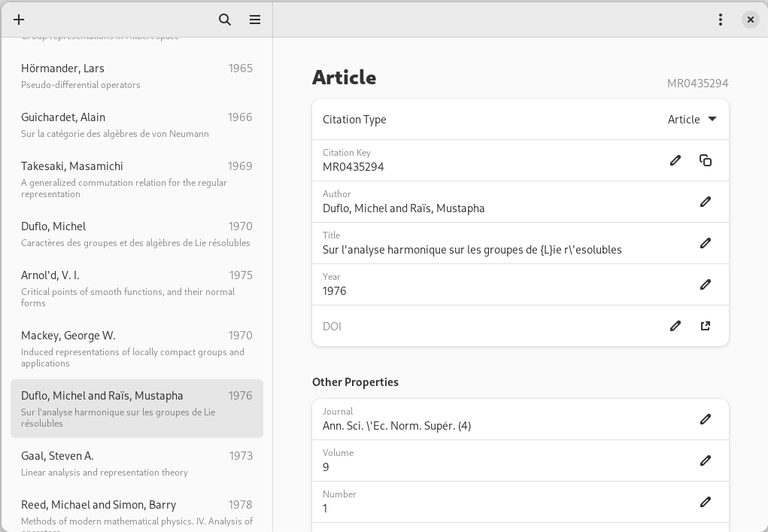The image size is (768, 532).
Task: Open search in the citation list
Action: (x=225, y=20)
